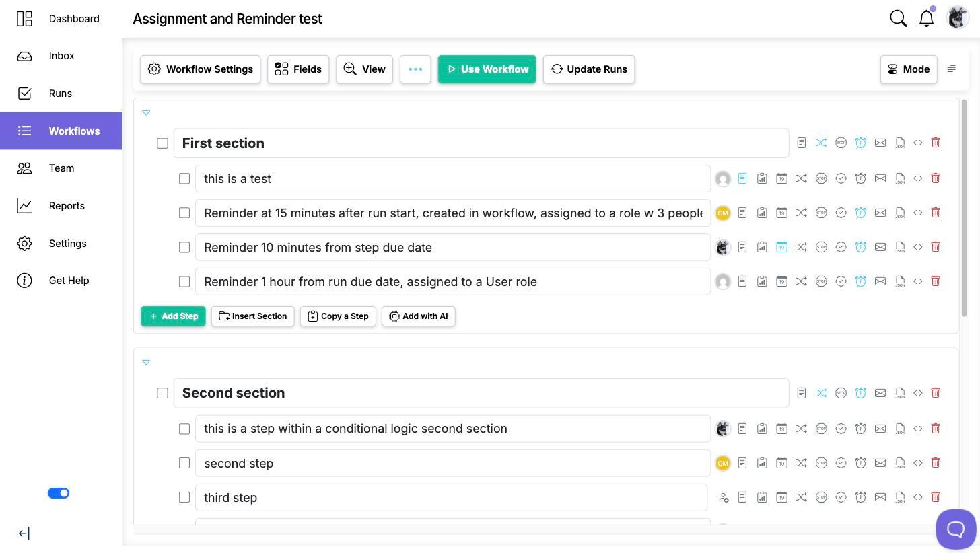Open the three-dots more options menu

(x=415, y=69)
